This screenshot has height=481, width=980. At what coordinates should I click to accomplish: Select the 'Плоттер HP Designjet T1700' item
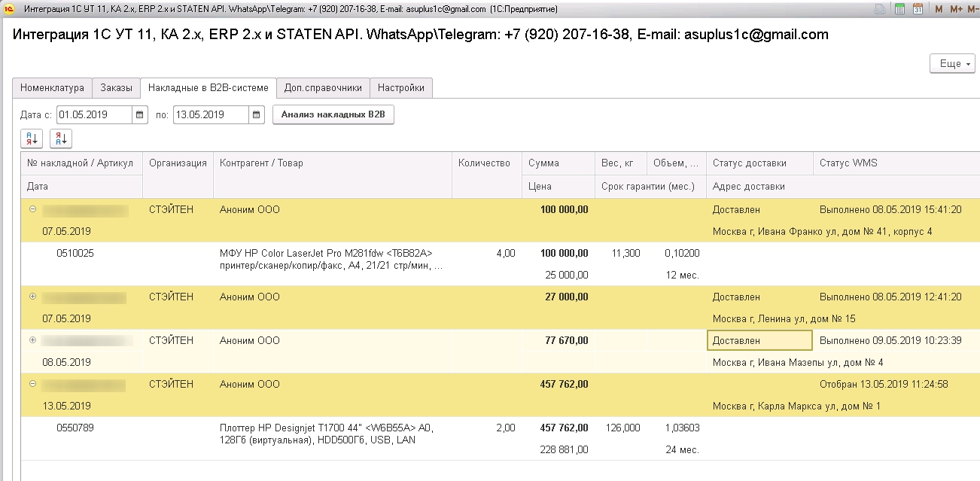pyautogui.click(x=327, y=434)
